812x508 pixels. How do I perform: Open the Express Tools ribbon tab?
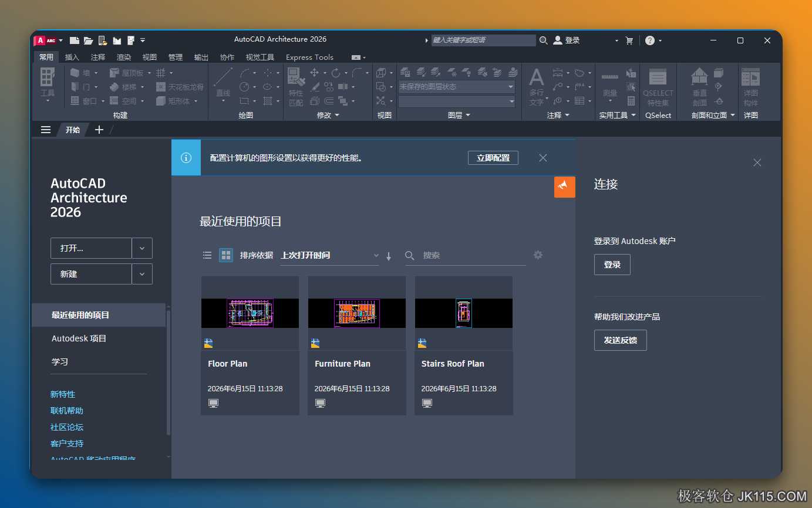[309, 57]
